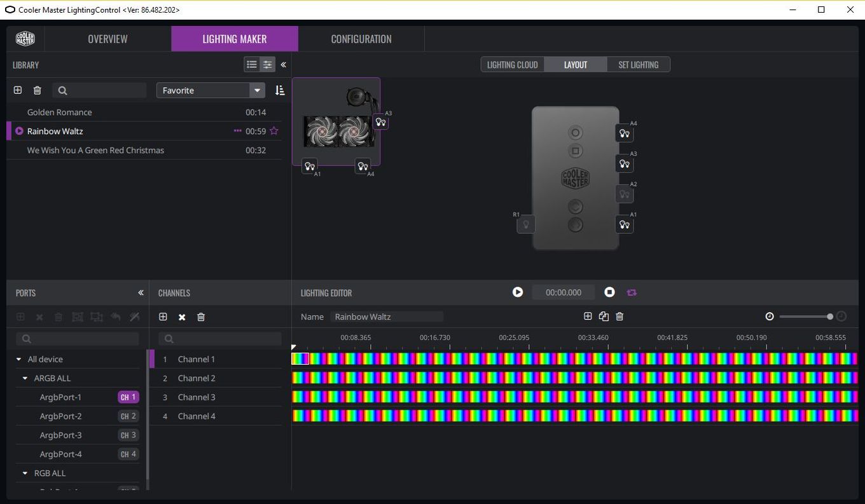Play the lighting editor timeline
The height and width of the screenshot is (504, 865).
pos(518,292)
